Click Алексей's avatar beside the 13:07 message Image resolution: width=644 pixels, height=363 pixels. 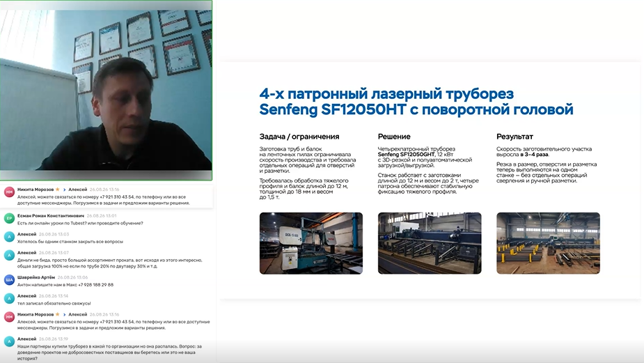9,255
